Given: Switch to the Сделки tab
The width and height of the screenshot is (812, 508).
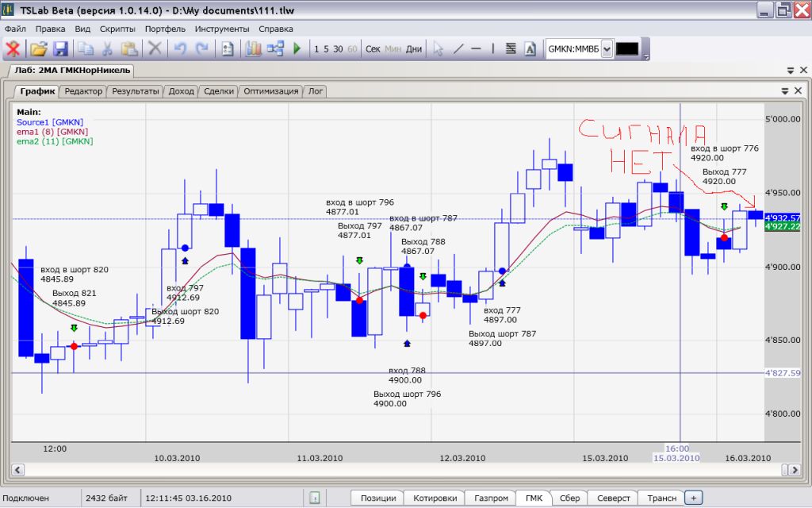Looking at the screenshot, I should click(x=219, y=91).
